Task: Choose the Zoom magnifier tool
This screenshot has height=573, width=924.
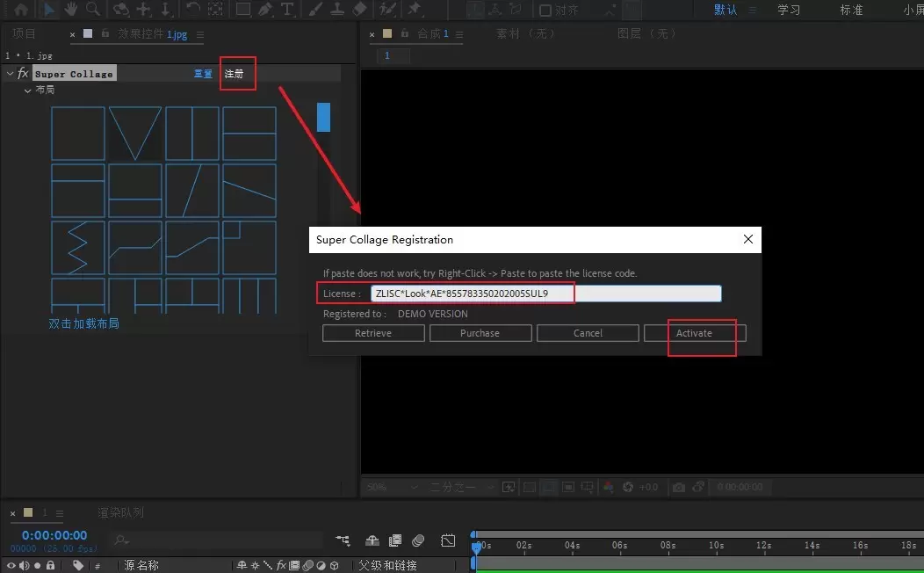Action: click(x=92, y=10)
